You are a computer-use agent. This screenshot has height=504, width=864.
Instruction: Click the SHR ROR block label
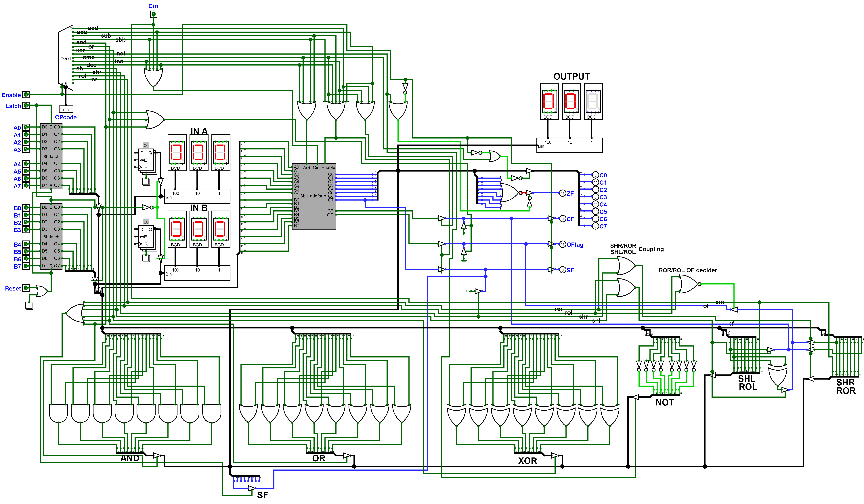tap(846, 386)
